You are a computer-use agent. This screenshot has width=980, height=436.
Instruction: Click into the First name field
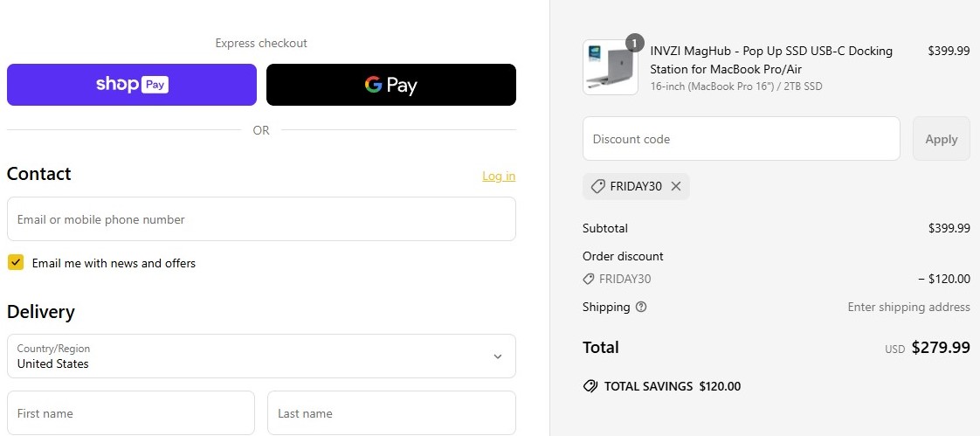pos(131,413)
